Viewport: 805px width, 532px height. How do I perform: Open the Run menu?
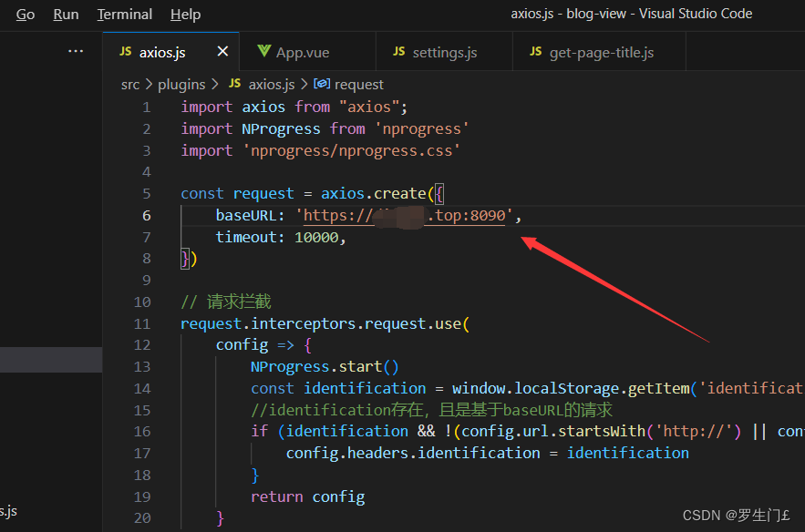pyautogui.click(x=66, y=15)
